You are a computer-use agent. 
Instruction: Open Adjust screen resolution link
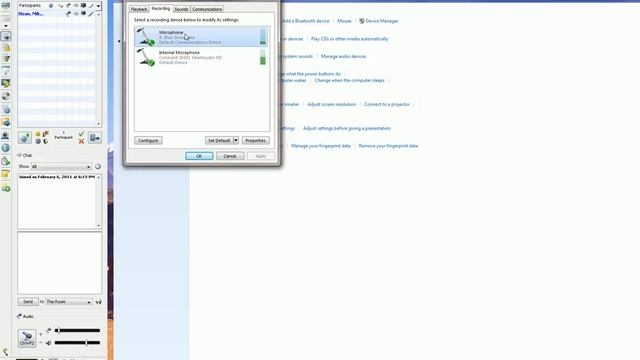[x=331, y=104]
